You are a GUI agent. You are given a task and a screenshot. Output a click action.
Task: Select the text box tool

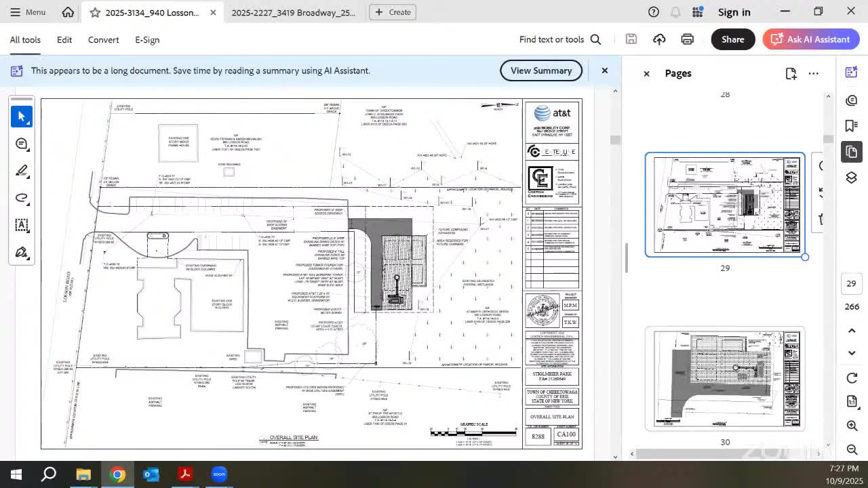pyautogui.click(x=21, y=225)
